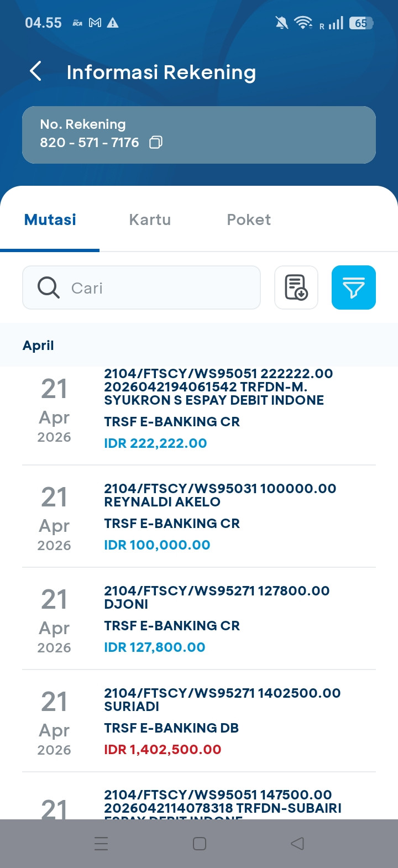Tap the Gmail notification icon

tap(95, 23)
